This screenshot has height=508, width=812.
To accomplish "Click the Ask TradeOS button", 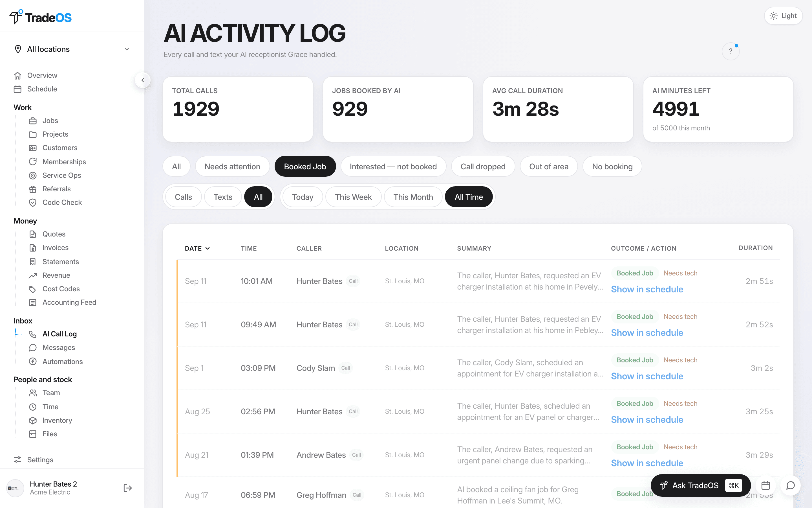I will pos(701,485).
